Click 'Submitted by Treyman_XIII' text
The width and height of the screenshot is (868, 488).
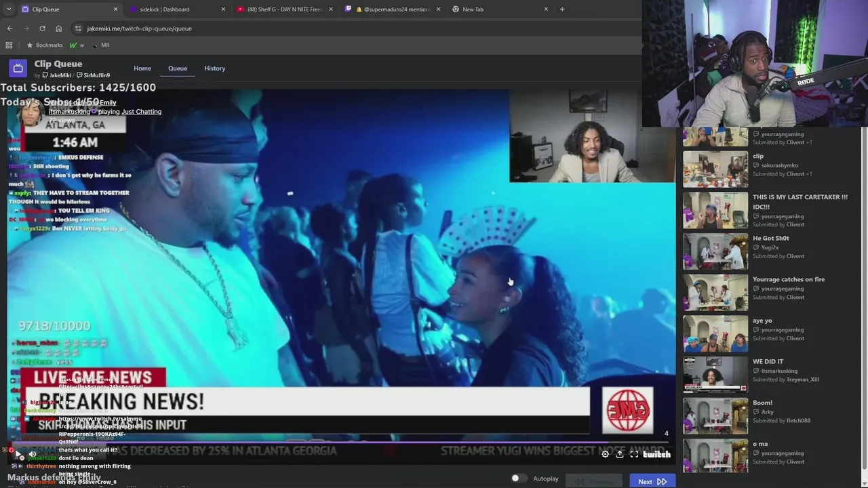(x=786, y=379)
